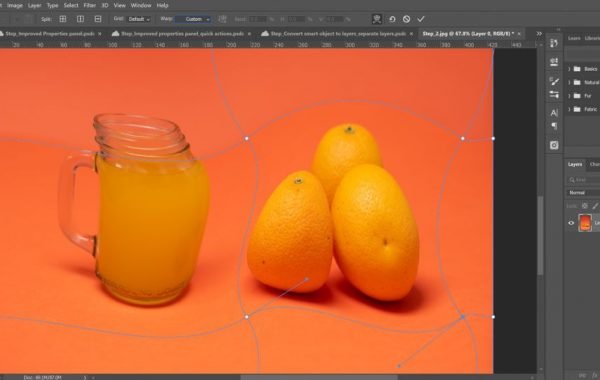Select the Step_2.jpg document tab

coord(468,34)
